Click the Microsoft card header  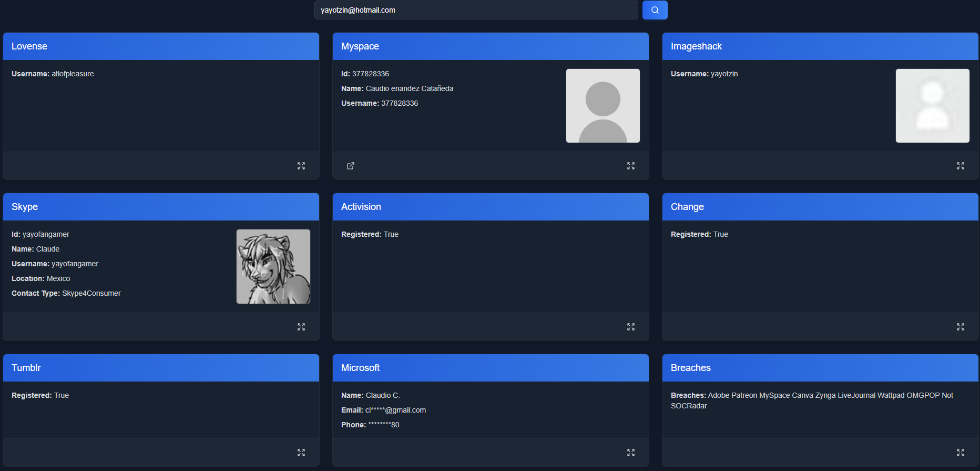[x=491, y=368]
